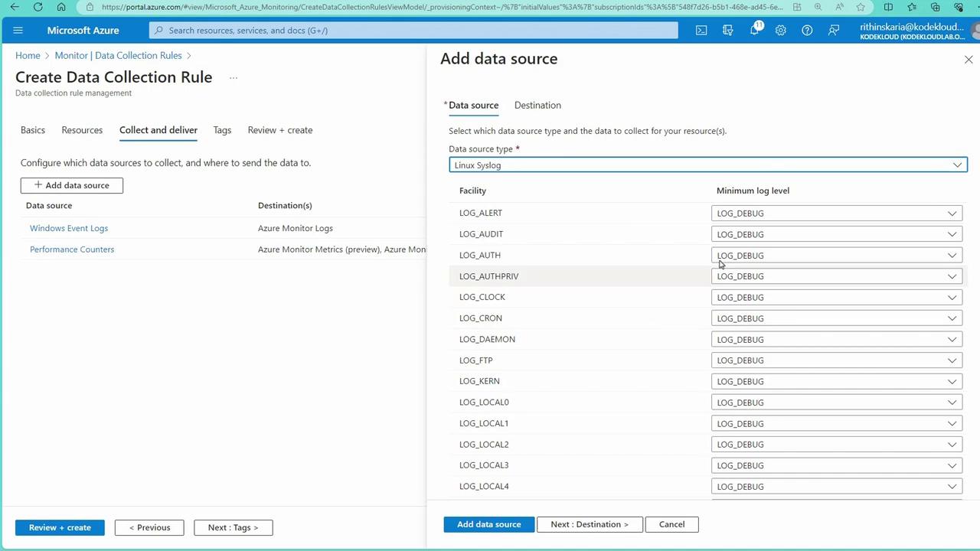This screenshot has height=551, width=980.
Task: Switch to the Destination tab
Action: click(537, 106)
